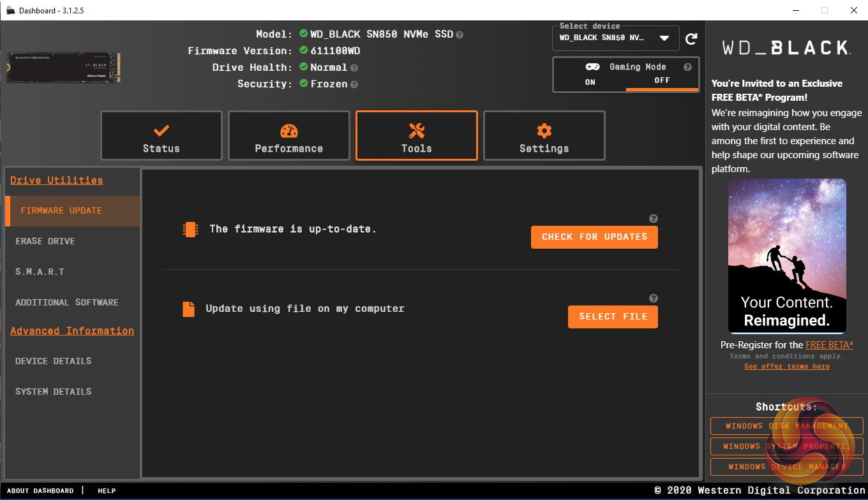Screen dimensions: 868x500
Task: Click green check beside Drive Health
Action: [304, 67]
